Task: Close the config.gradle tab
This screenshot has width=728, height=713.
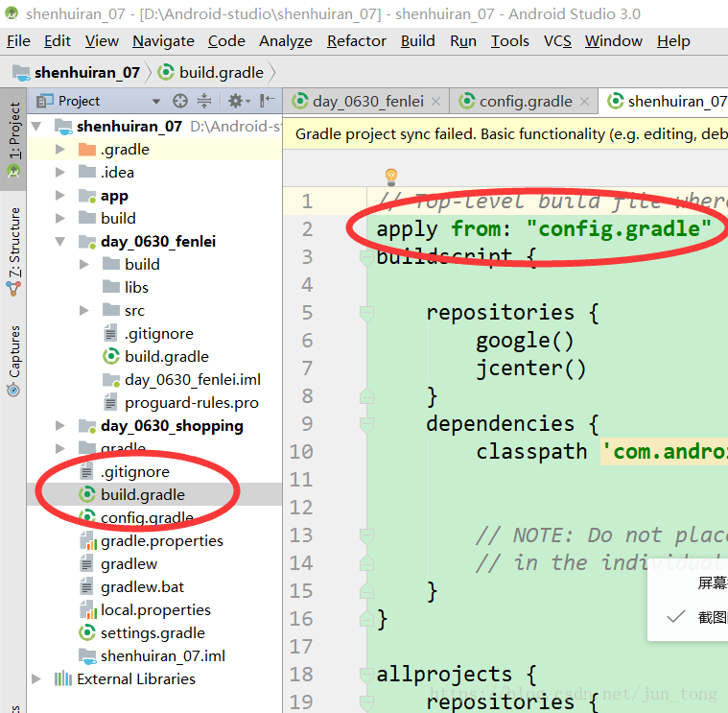Action: point(584,102)
